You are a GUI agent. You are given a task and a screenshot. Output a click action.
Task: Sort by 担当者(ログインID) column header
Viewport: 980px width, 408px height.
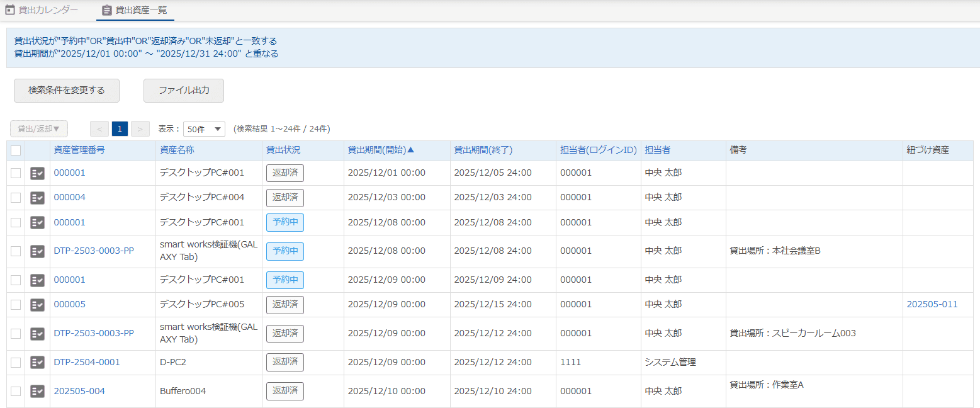pyautogui.click(x=599, y=150)
